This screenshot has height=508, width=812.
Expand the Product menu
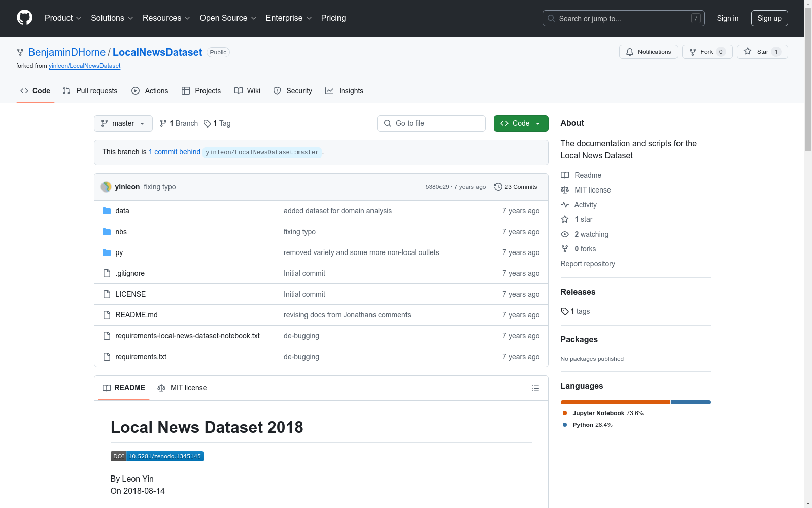(x=63, y=18)
